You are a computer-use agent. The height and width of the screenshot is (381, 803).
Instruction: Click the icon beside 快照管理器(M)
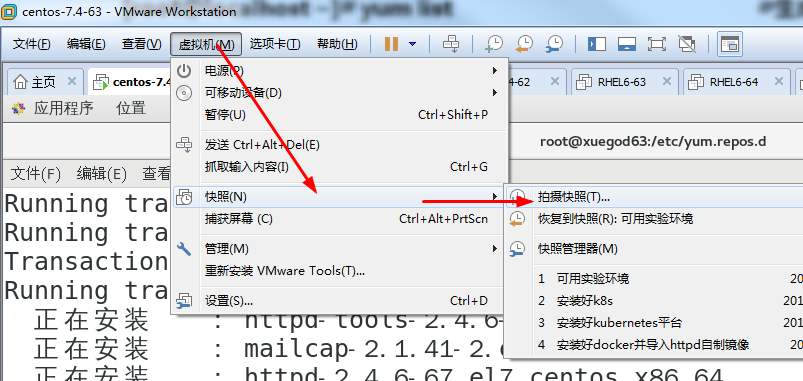click(517, 249)
